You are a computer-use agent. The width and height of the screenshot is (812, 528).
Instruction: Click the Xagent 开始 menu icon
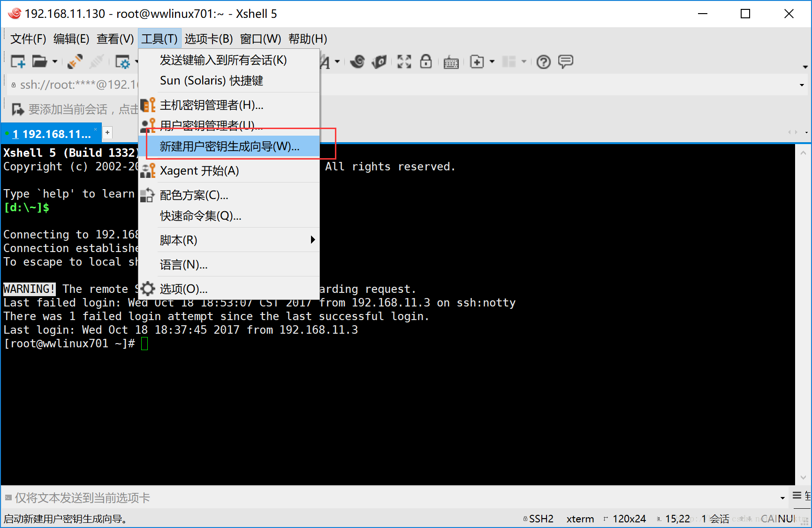(x=148, y=170)
